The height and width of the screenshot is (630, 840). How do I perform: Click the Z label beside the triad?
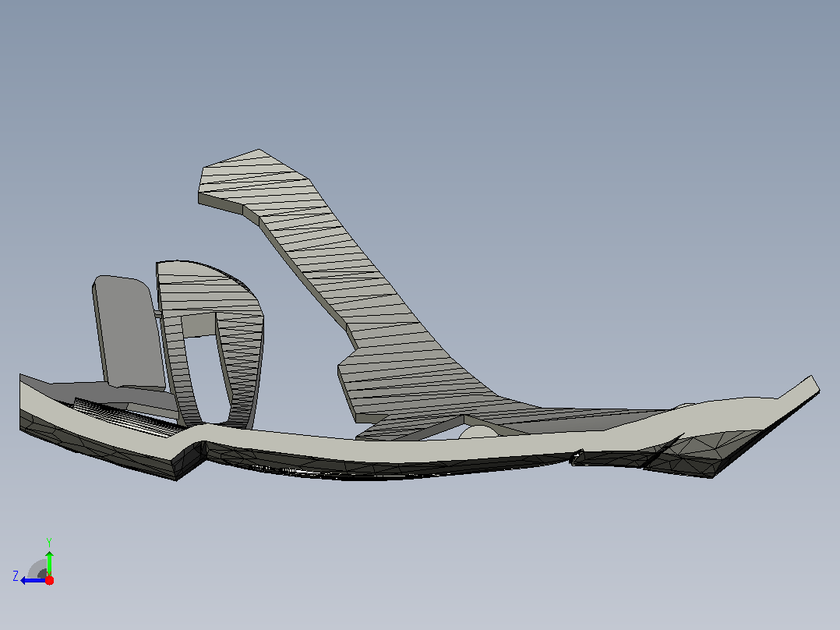pyautogui.click(x=16, y=576)
